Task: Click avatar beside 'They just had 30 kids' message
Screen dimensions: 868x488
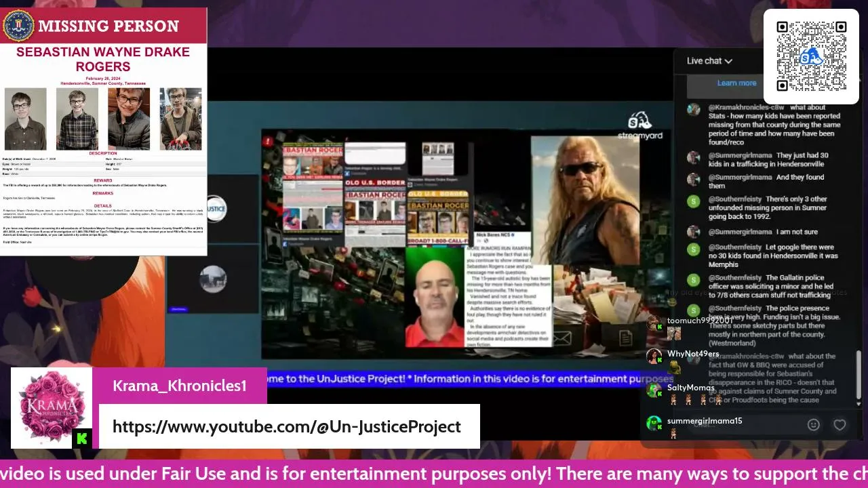Action: tap(693, 157)
